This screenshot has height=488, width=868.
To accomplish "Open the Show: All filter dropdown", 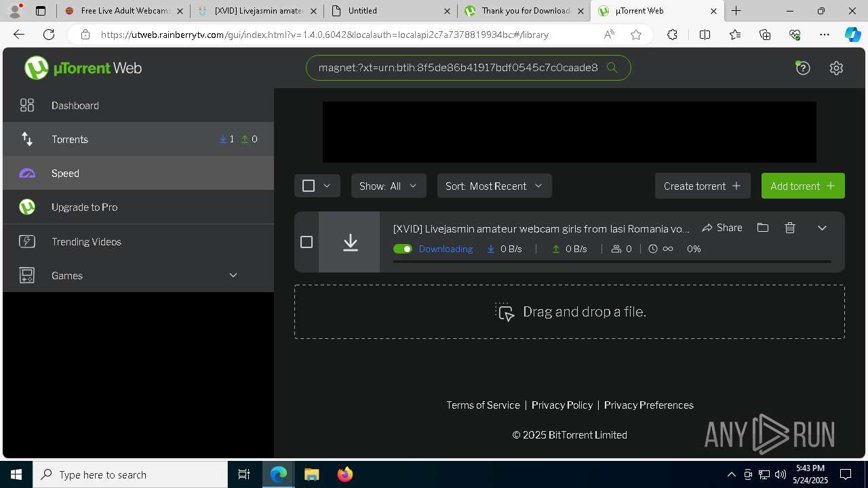I will point(389,186).
